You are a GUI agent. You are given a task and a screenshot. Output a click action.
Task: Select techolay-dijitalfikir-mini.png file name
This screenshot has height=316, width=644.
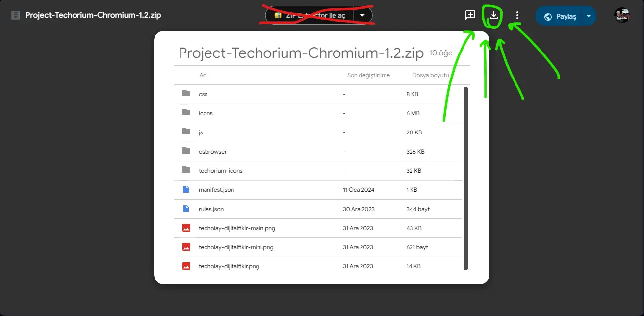coord(236,247)
